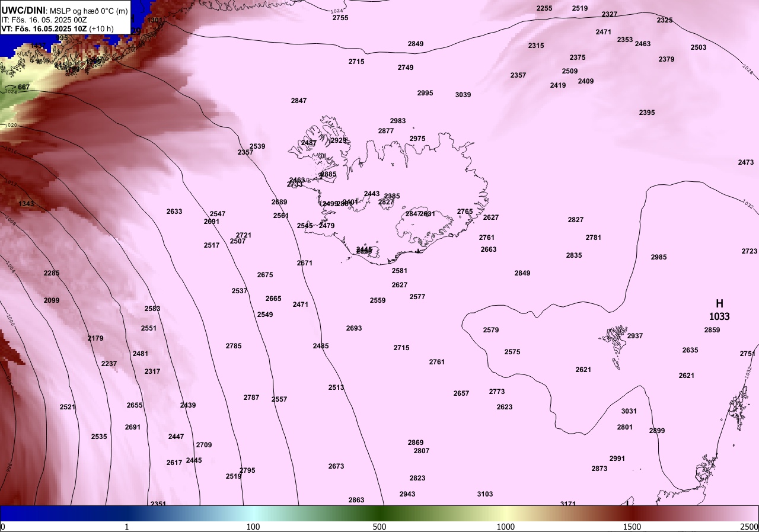Click the 500 label on the color scale

(x=379, y=527)
